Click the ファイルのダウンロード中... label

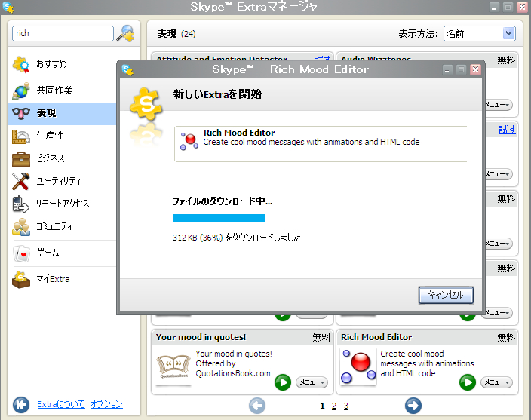223,202
